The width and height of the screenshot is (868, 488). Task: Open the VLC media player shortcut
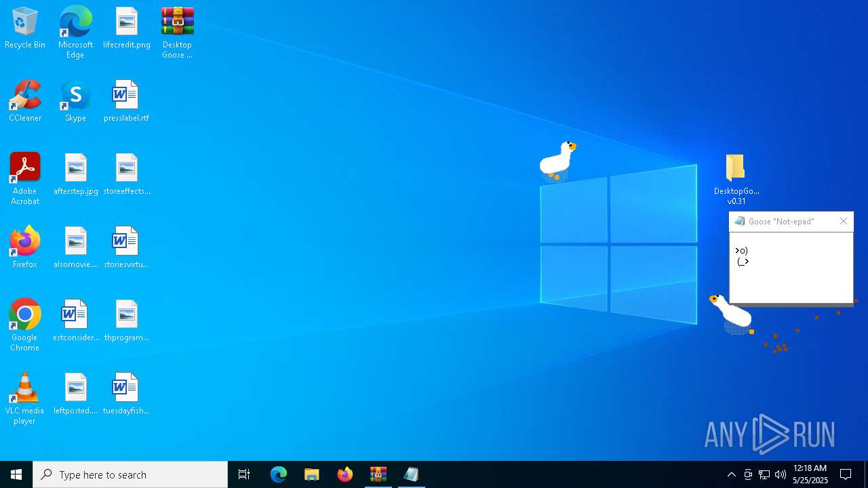pos(25,399)
